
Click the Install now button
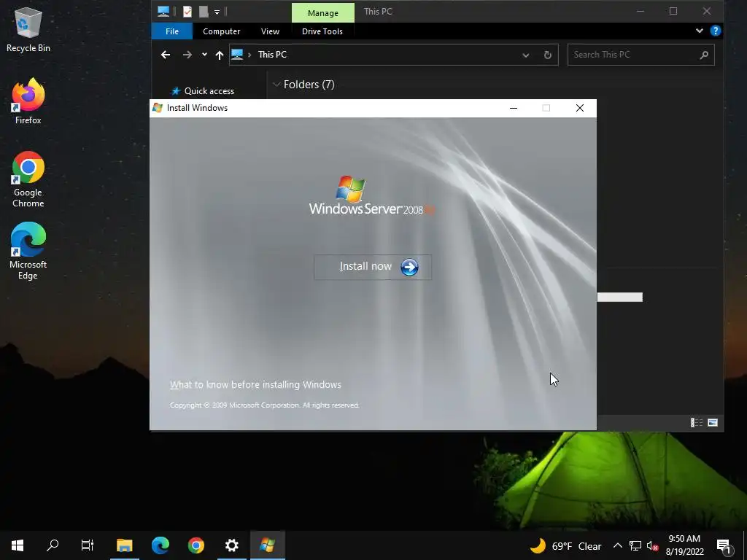373,267
